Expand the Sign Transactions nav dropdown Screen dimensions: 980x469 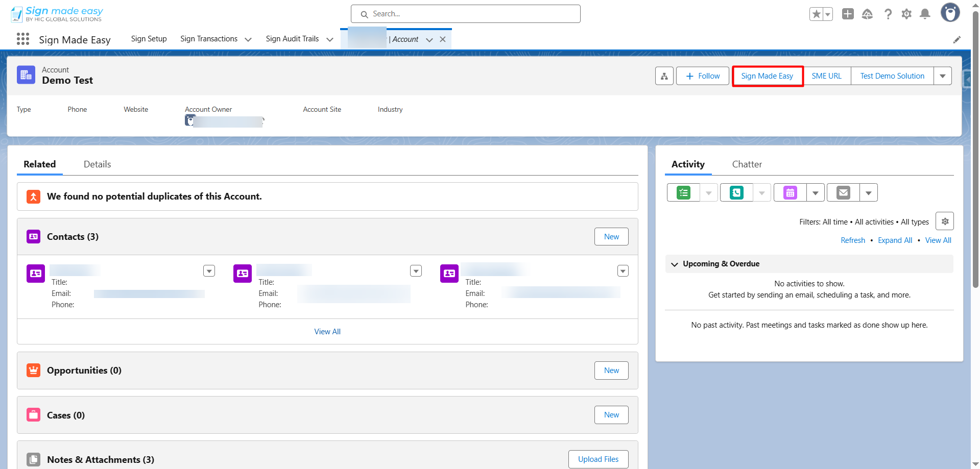pos(248,39)
